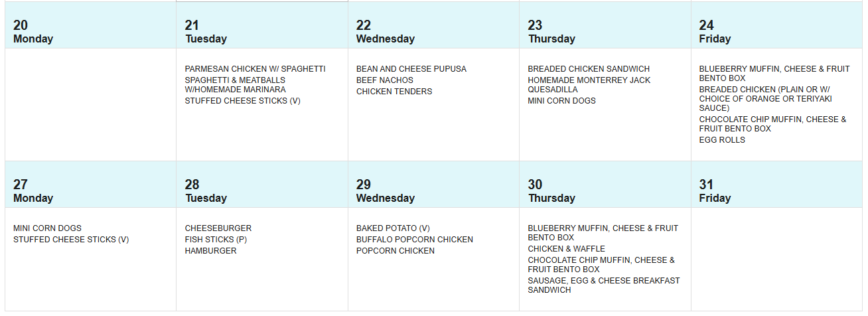Viewport: 868px width, 316px height.
Task: Click the Friday 31 date header
Action: coord(714,191)
